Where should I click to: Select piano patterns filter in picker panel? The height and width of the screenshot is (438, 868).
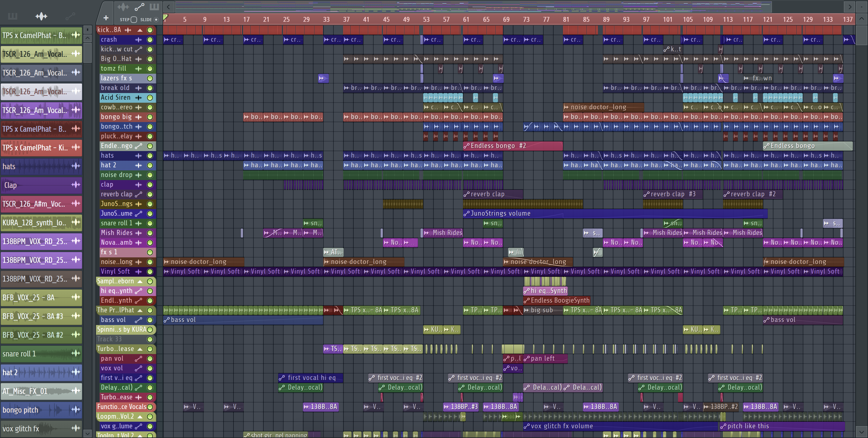pyautogui.click(x=13, y=16)
